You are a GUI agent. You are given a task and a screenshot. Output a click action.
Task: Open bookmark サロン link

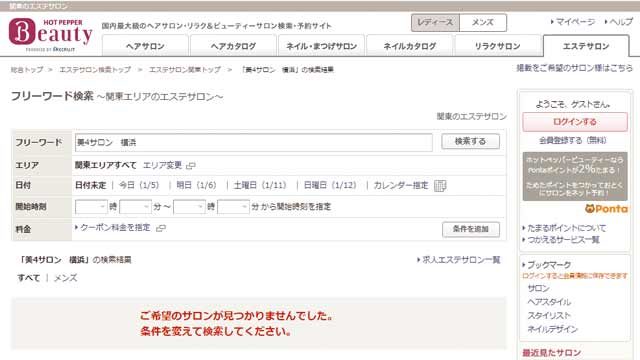tap(539, 288)
